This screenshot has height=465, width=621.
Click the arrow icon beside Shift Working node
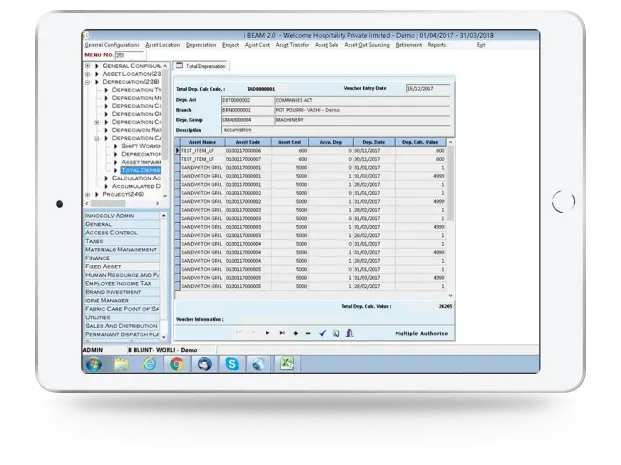(x=116, y=146)
